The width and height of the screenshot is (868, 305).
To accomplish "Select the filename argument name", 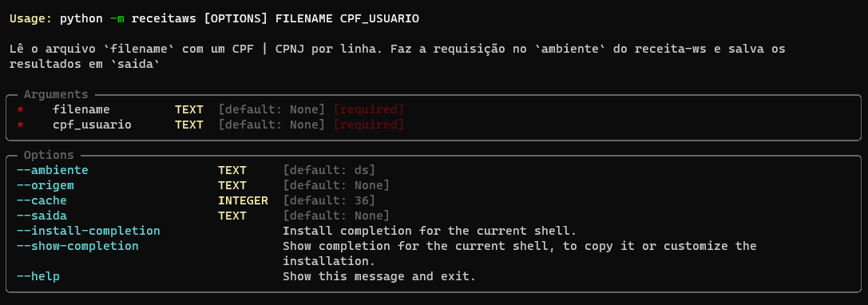I will (81, 109).
